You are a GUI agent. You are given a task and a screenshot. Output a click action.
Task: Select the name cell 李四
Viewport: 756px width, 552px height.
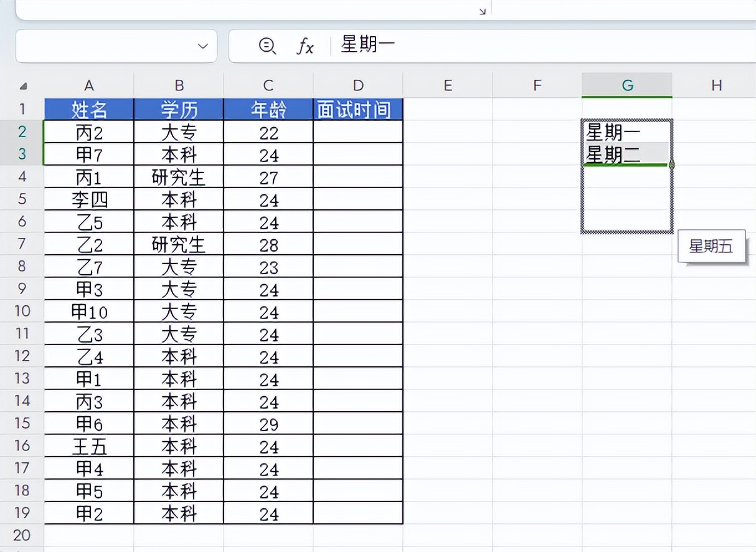[x=89, y=199]
